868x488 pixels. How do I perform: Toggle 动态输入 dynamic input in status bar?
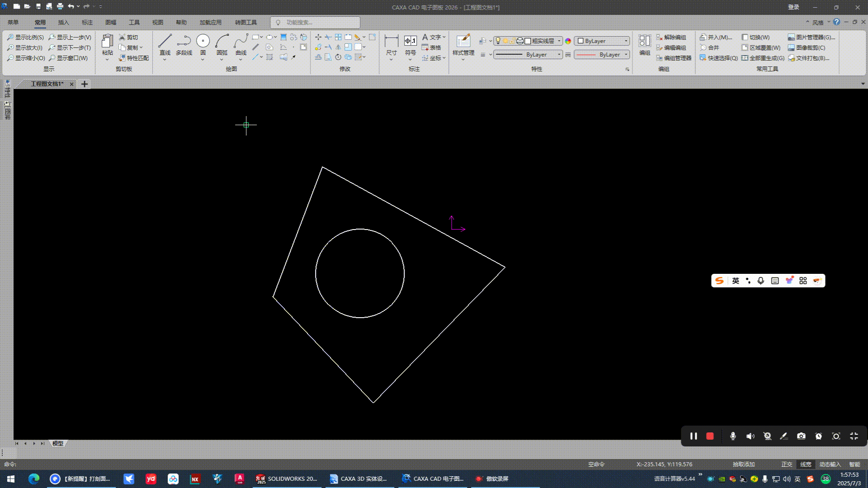coord(830,464)
